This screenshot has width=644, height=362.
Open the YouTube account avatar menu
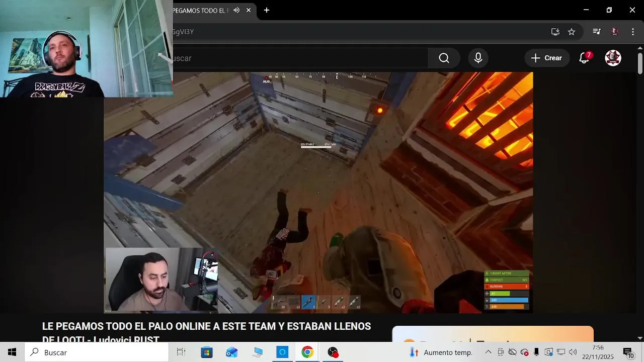tap(613, 58)
